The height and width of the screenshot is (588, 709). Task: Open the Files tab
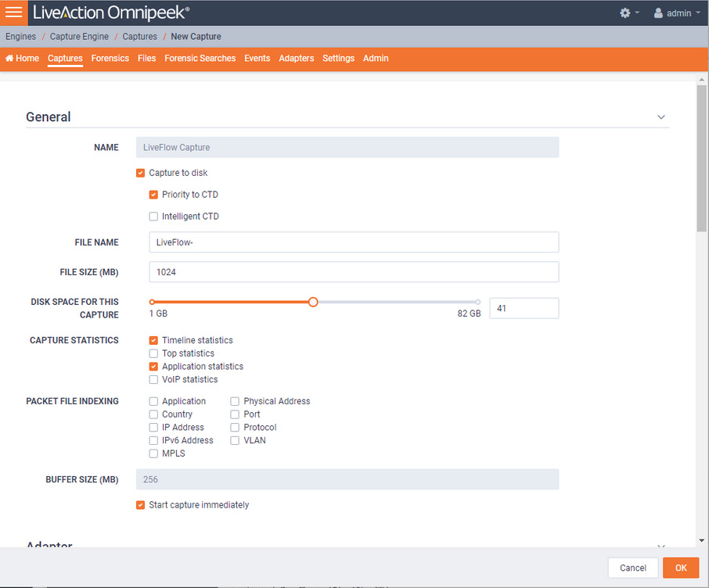pyautogui.click(x=146, y=59)
